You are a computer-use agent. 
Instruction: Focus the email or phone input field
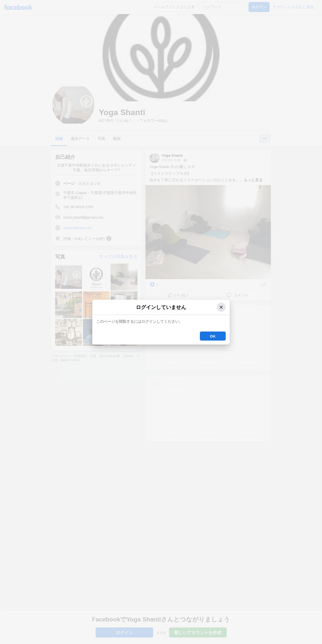point(174,7)
